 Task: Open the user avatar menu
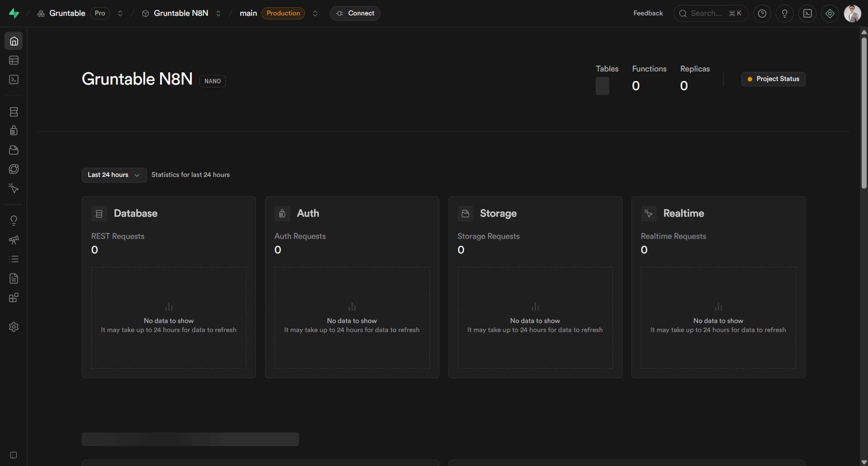[x=853, y=14]
